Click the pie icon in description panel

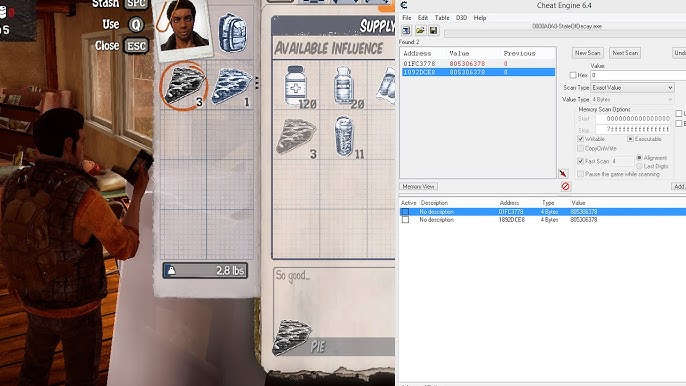coord(292,336)
